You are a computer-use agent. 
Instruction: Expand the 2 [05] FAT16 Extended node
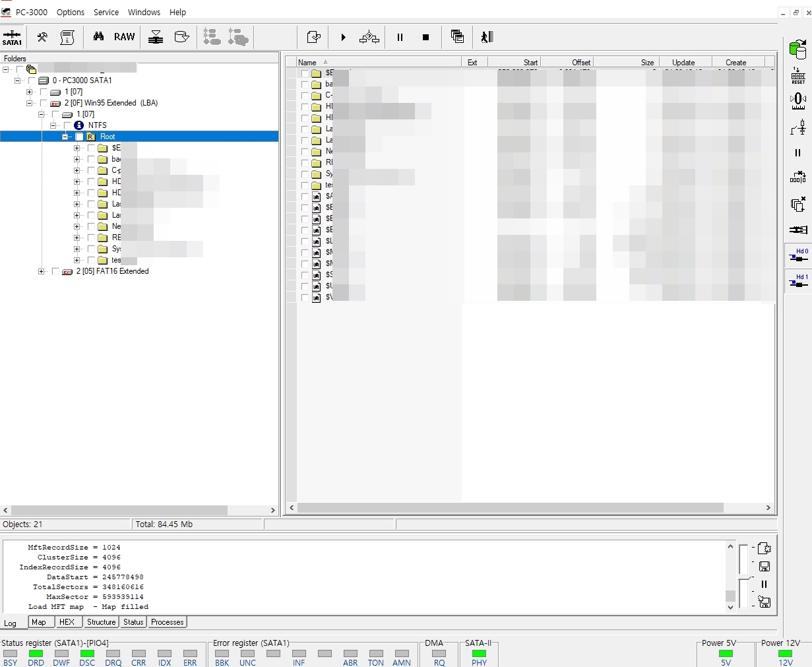point(42,271)
